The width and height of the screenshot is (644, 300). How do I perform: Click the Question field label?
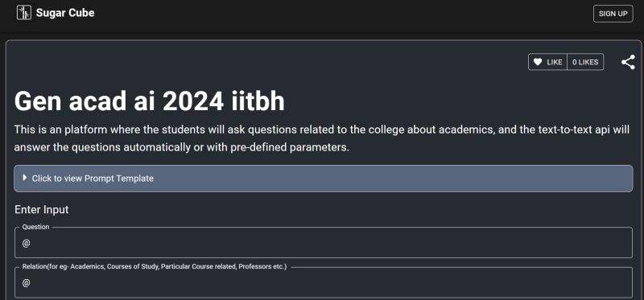[x=35, y=227]
